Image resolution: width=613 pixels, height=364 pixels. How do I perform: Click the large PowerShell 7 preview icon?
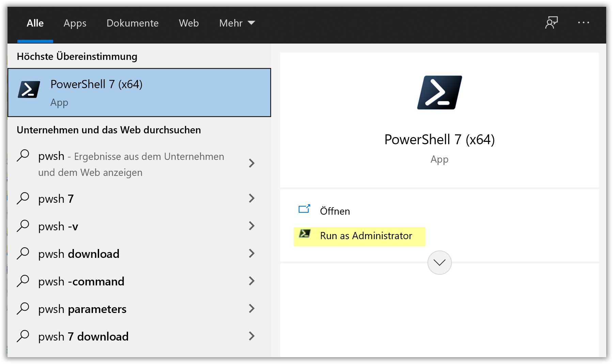(439, 93)
